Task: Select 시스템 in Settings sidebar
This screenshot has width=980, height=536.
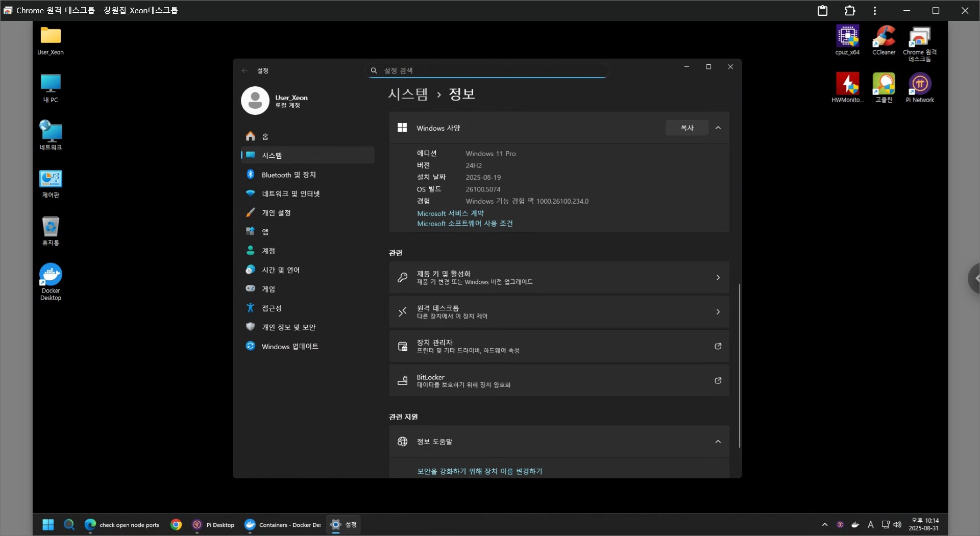Action: pos(307,155)
